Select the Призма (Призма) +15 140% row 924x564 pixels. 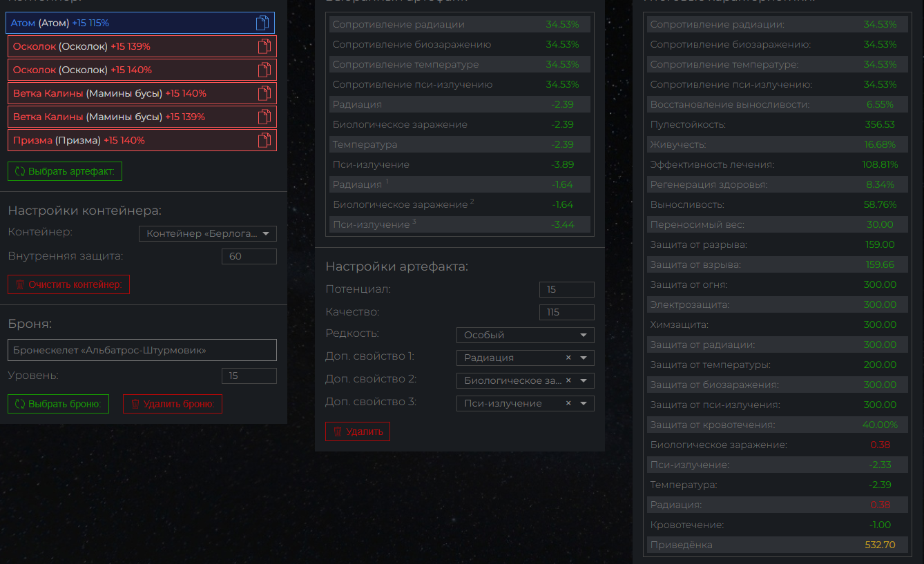pyautogui.click(x=142, y=141)
